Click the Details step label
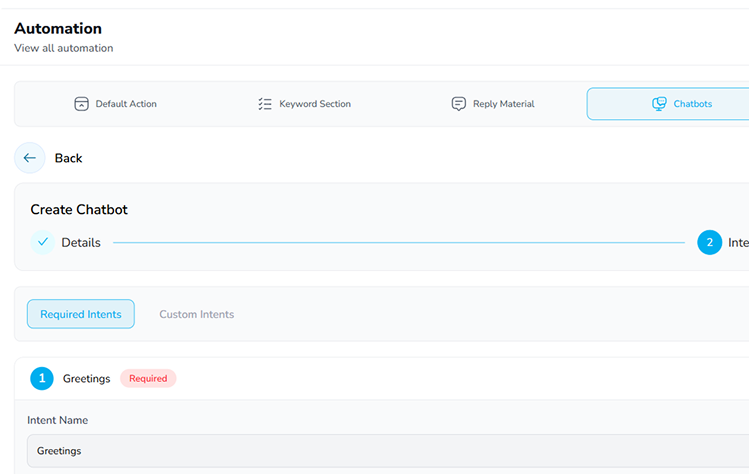This screenshot has height=474, width=749. [x=81, y=243]
